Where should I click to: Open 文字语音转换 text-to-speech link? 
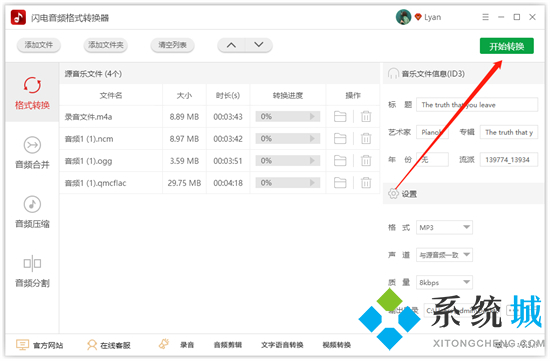click(x=282, y=345)
